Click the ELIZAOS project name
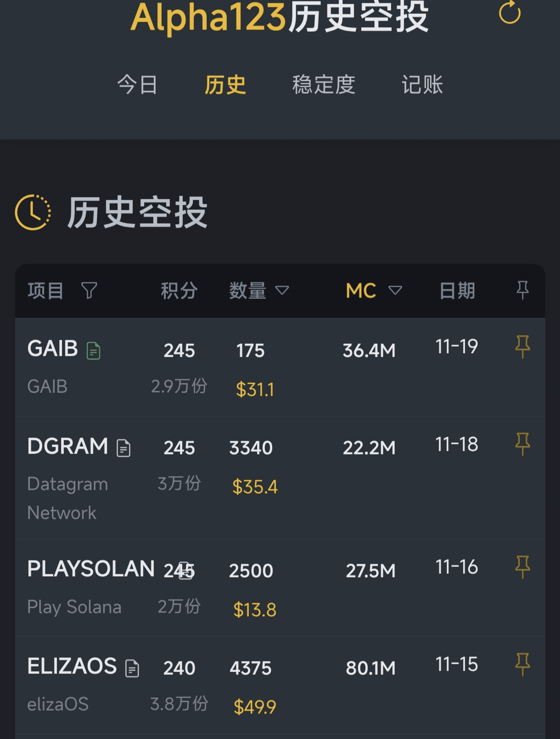This screenshot has width=560, height=739. tap(72, 666)
